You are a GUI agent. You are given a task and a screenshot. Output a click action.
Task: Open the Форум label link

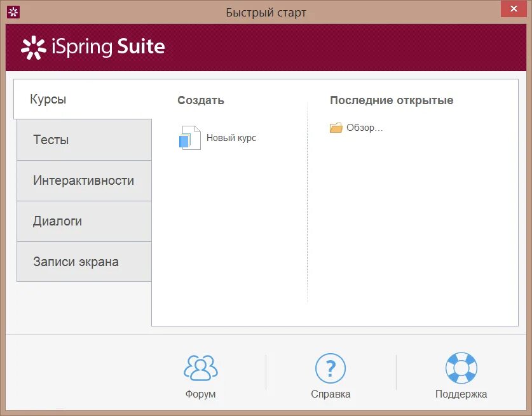point(200,394)
